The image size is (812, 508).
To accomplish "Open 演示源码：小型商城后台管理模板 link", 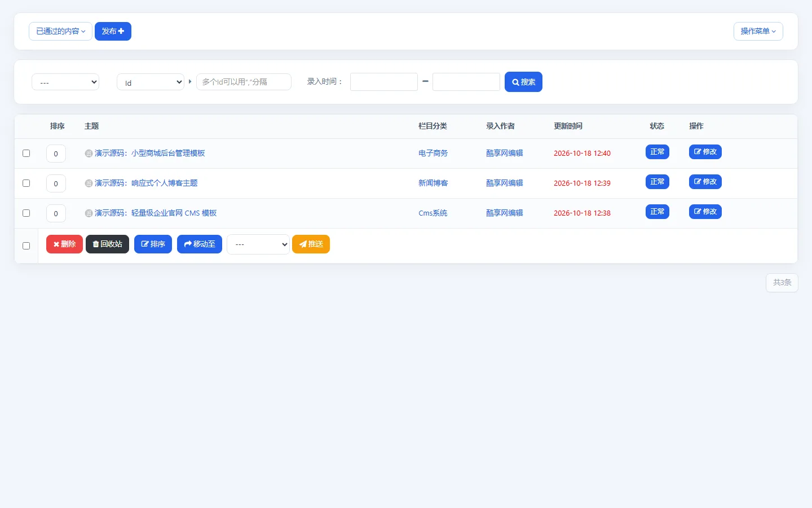I will click(x=150, y=154).
